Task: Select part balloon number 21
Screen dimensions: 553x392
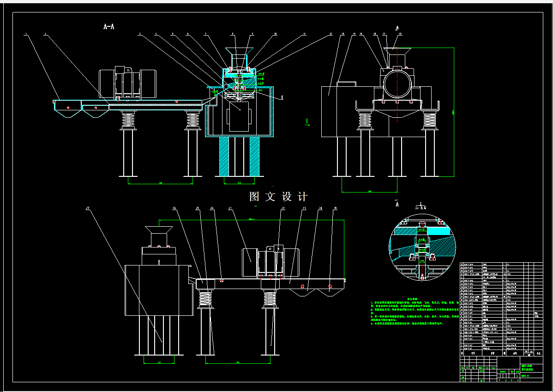Action: click(x=304, y=209)
